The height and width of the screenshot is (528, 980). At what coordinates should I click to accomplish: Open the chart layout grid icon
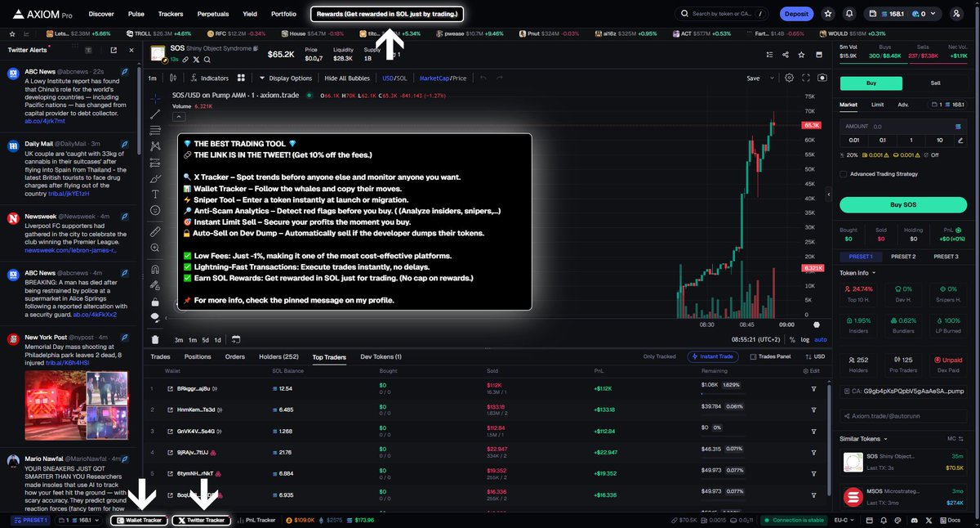tap(241, 78)
